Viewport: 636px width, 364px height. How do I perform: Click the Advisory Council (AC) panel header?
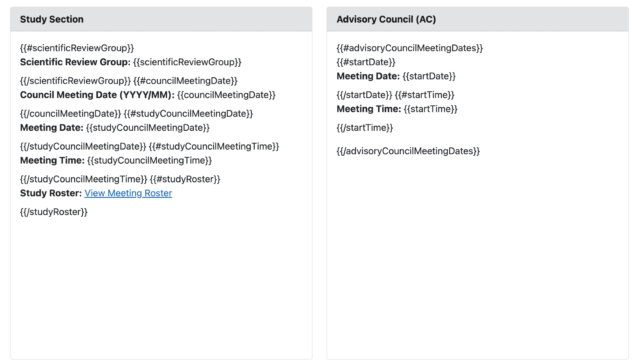386,19
